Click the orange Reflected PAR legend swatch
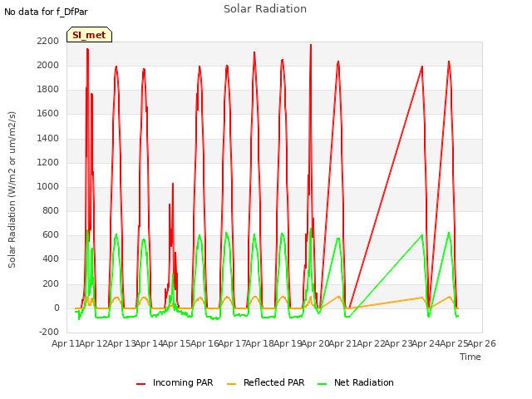Viewport: 532px width, 399px height. coord(231,384)
